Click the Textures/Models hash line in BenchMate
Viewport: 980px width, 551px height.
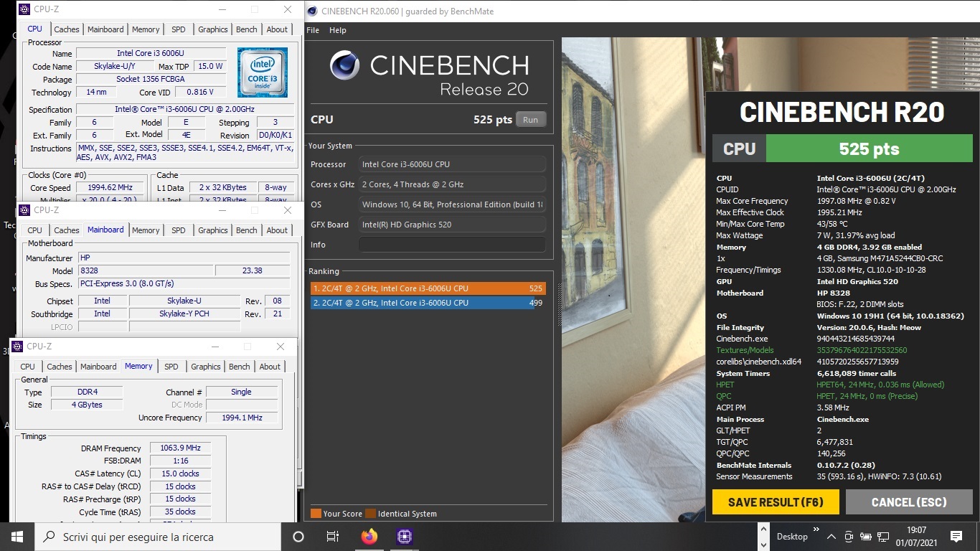coord(811,350)
